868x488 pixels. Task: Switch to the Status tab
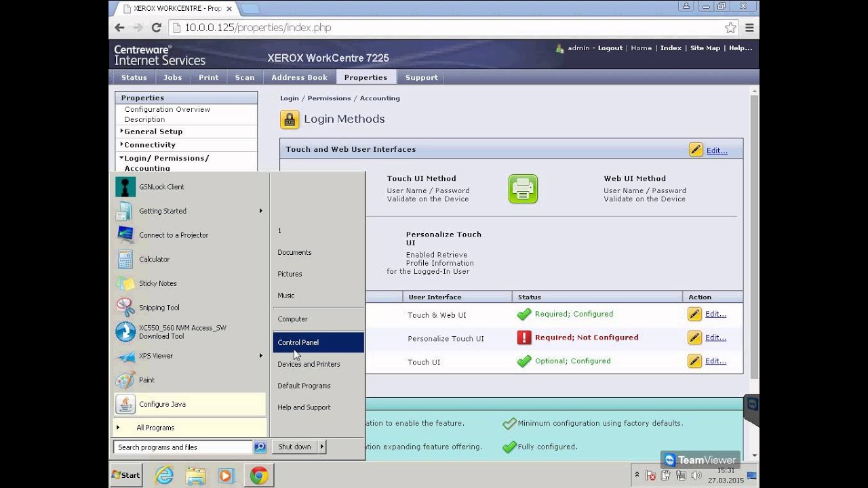pyautogui.click(x=134, y=77)
